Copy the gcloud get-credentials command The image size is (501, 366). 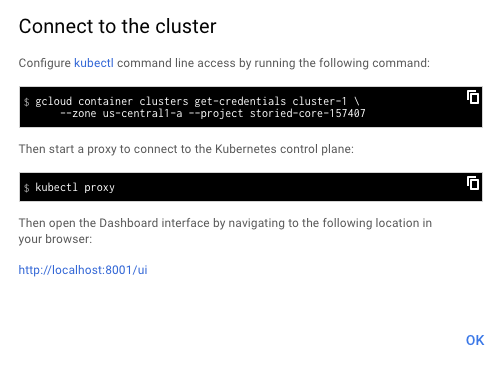click(x=473, y=97)
